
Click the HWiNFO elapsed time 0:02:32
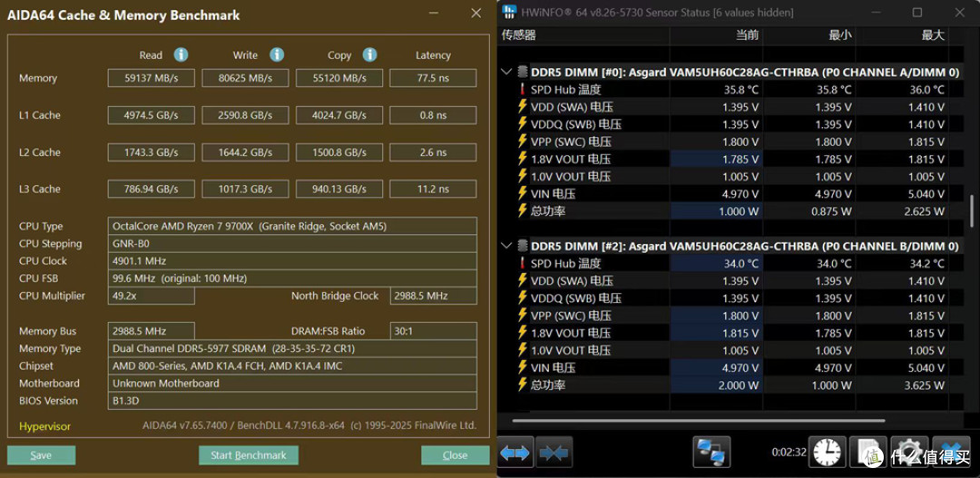coord(789,452)
